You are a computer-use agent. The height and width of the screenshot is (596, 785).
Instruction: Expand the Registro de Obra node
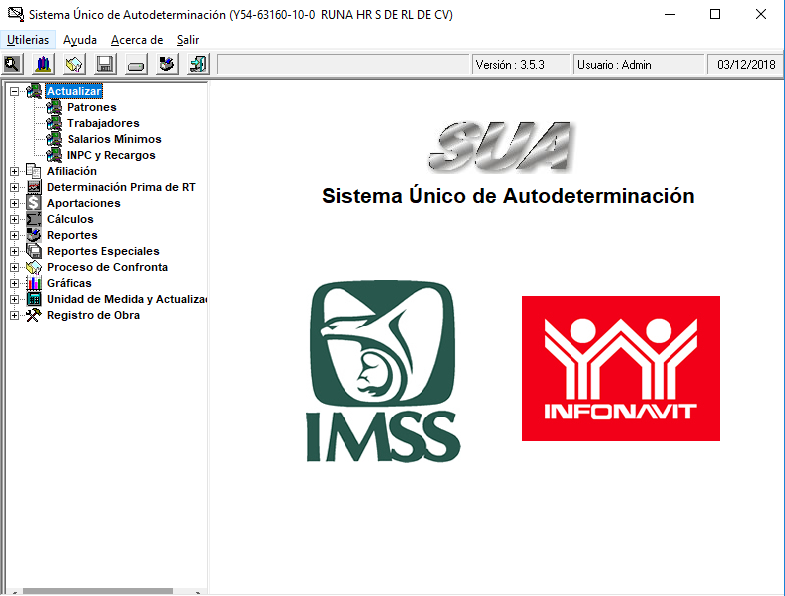coord(15,316)
